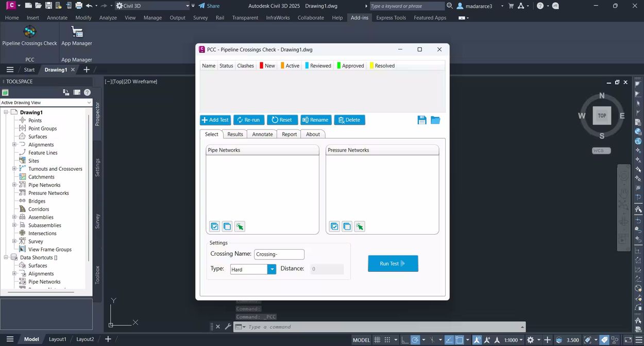Viewport: 644px width, 346px height.
Task: Click the open folder icon in PCC dialog
Action: [435, 120]
